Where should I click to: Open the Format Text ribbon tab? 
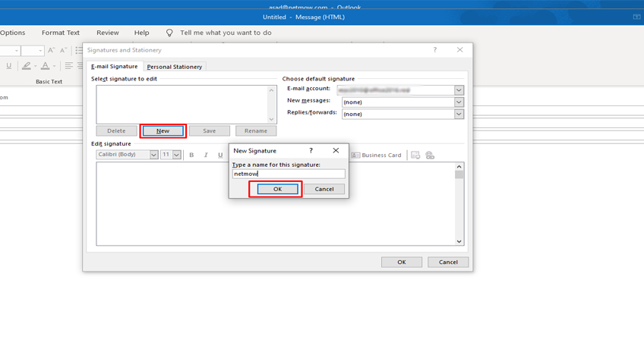(61, 33)
